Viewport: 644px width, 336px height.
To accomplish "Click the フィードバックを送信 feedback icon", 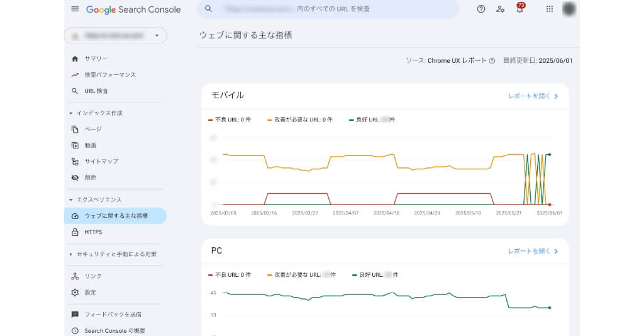I will [75, 315].
